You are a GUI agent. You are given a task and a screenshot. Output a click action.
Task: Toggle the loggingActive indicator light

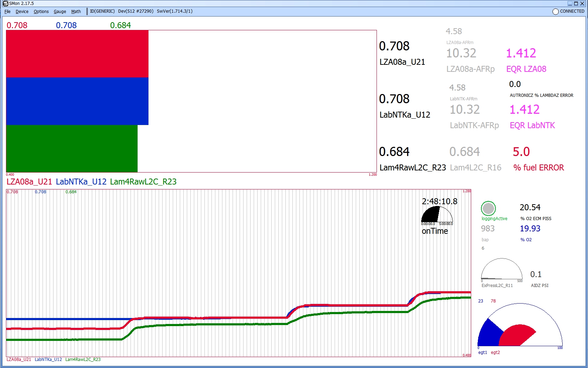488,208
